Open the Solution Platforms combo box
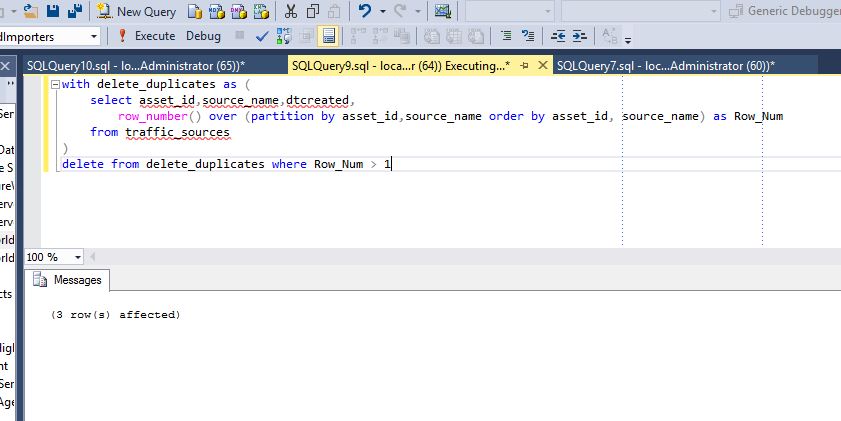 tap(640, 11)
